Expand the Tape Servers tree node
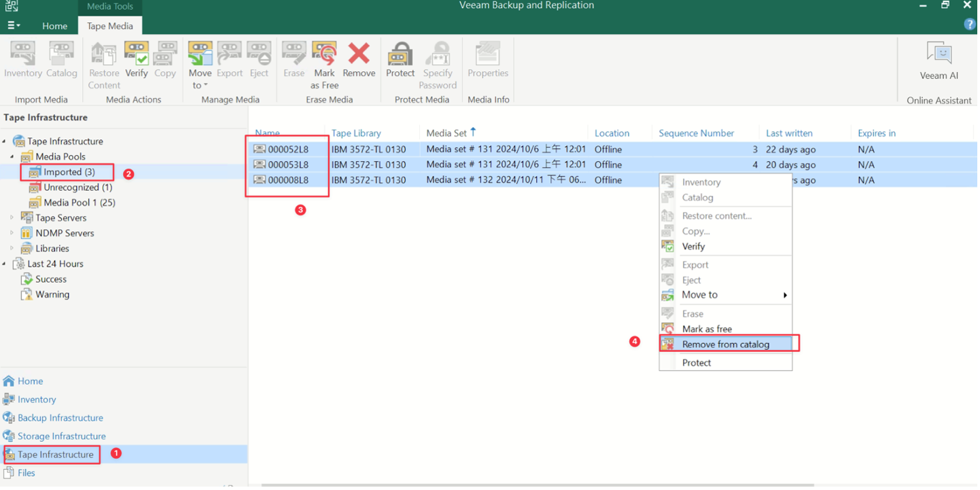 (12, 218)
